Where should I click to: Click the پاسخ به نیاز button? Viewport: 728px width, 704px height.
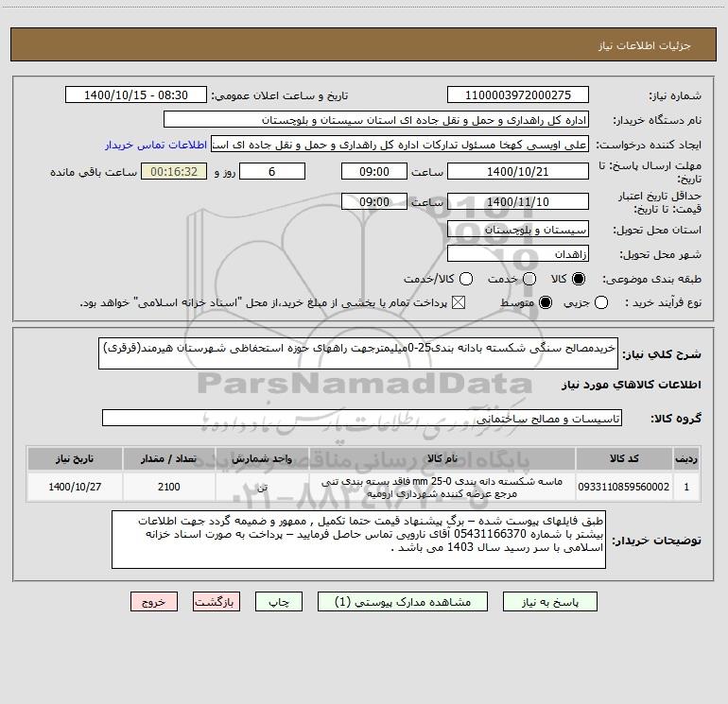tap(550, 602)
